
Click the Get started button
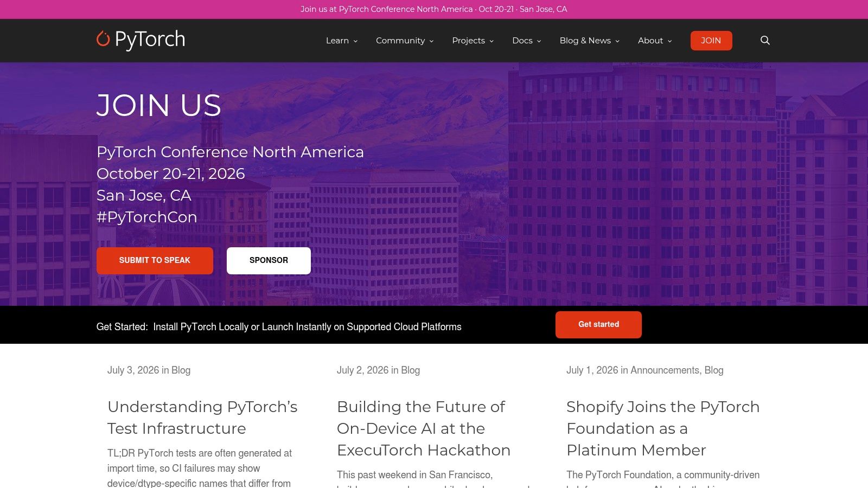pyautogui.click(x=598, y=325)
